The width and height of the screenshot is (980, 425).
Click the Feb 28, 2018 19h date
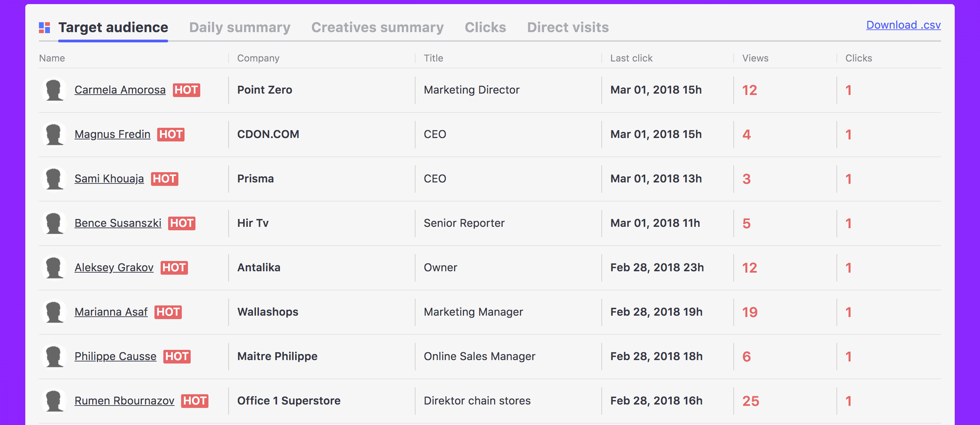656,312
